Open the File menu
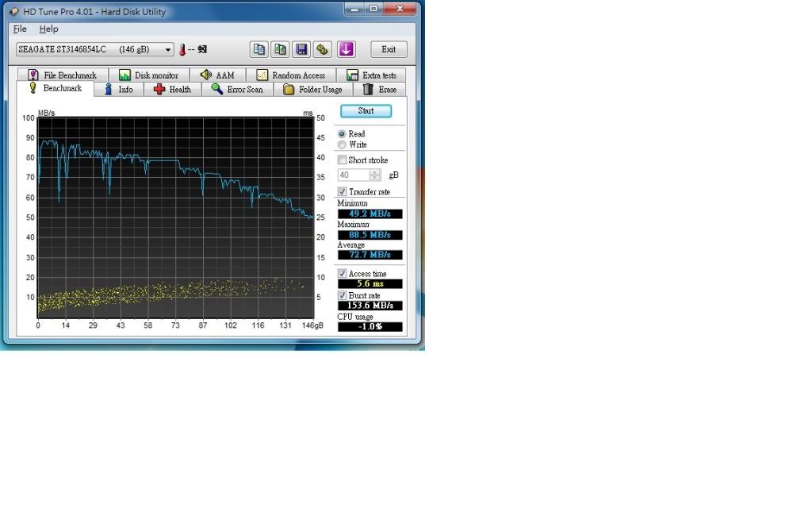This screenshot has height=508, width=812. [x=20, y=29]
